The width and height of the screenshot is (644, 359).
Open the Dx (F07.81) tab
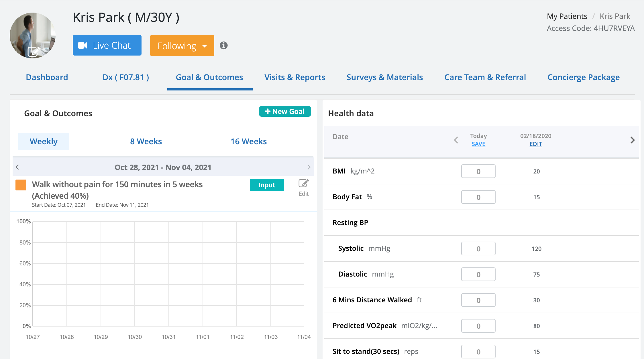coord(125,77)
